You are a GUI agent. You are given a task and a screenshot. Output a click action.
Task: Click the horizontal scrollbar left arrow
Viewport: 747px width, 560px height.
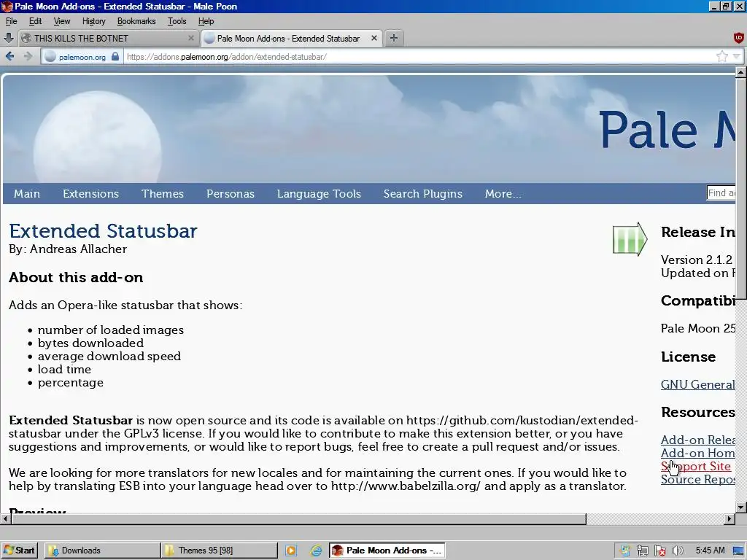pyautogui.click(x=6, y=518)
